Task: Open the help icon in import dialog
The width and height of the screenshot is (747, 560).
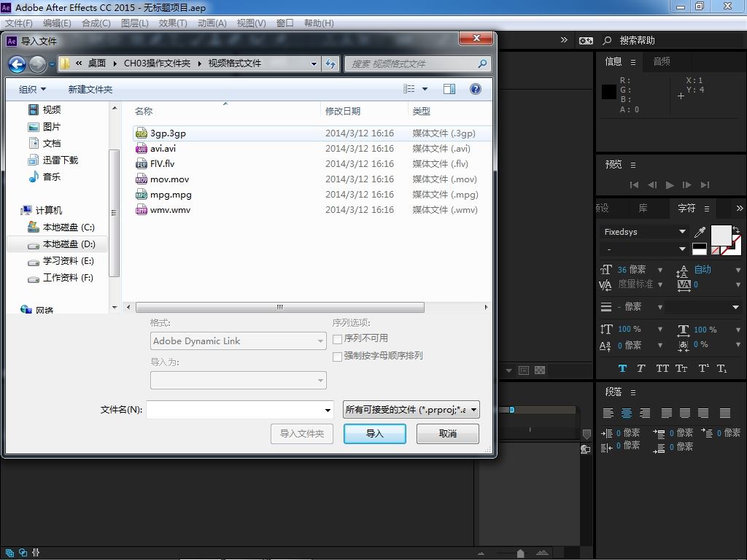Action: coord(476,89)
